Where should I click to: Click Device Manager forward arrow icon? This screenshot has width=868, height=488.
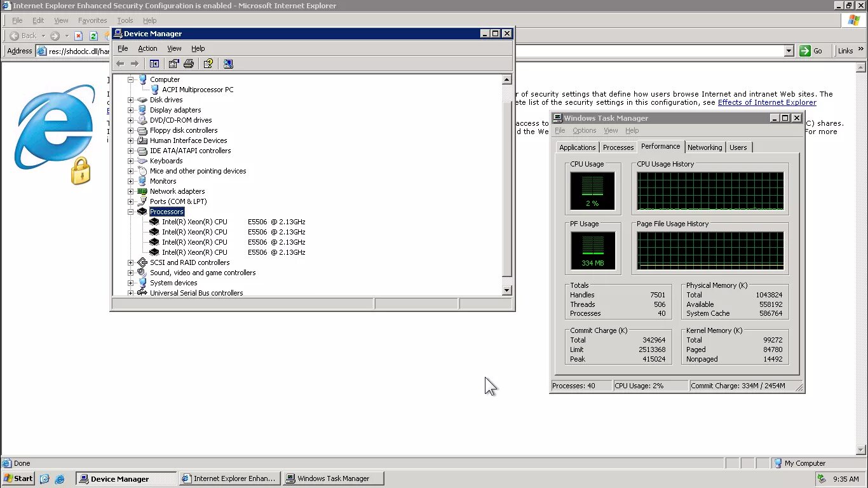[x=135, y=64]
